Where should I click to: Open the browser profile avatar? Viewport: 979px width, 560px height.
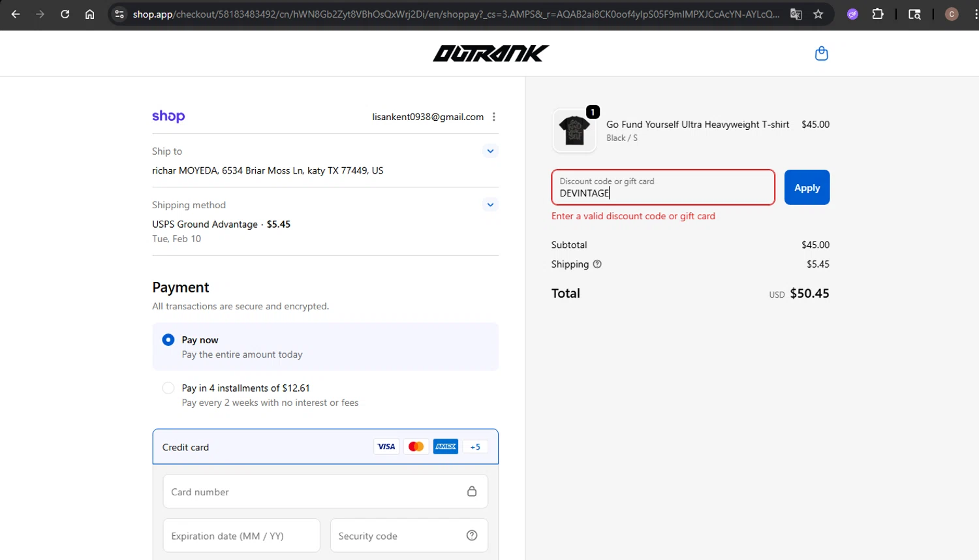click(952, 14)
